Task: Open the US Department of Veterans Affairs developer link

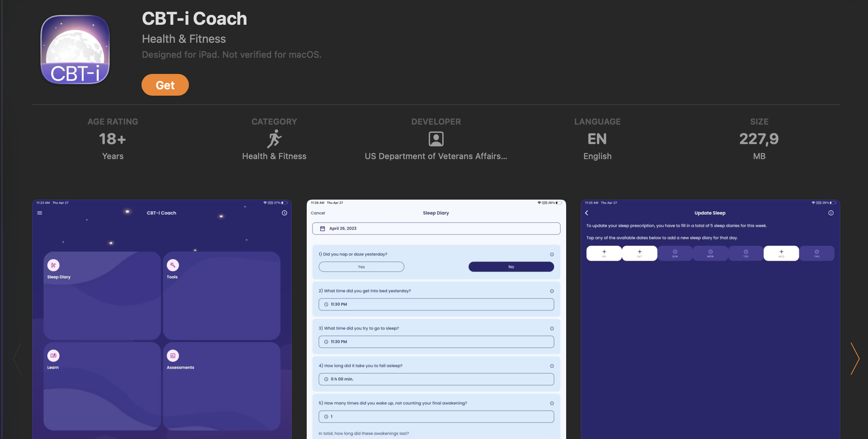Action: tap(436, 156)
